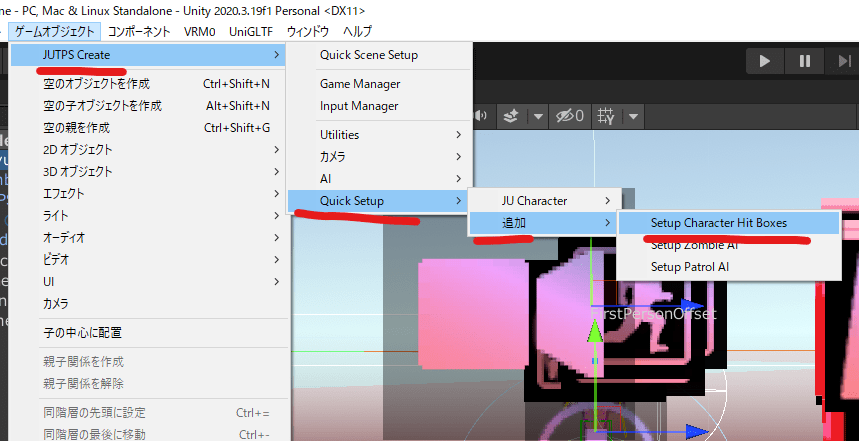The height and width of the screenshot is (441, 859).
Task: Open grid settings dropdown arrow
Action: tap(634, 116)
